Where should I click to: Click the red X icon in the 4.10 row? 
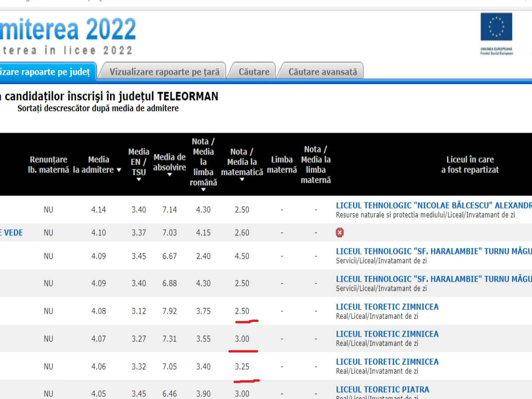[340, 233]
